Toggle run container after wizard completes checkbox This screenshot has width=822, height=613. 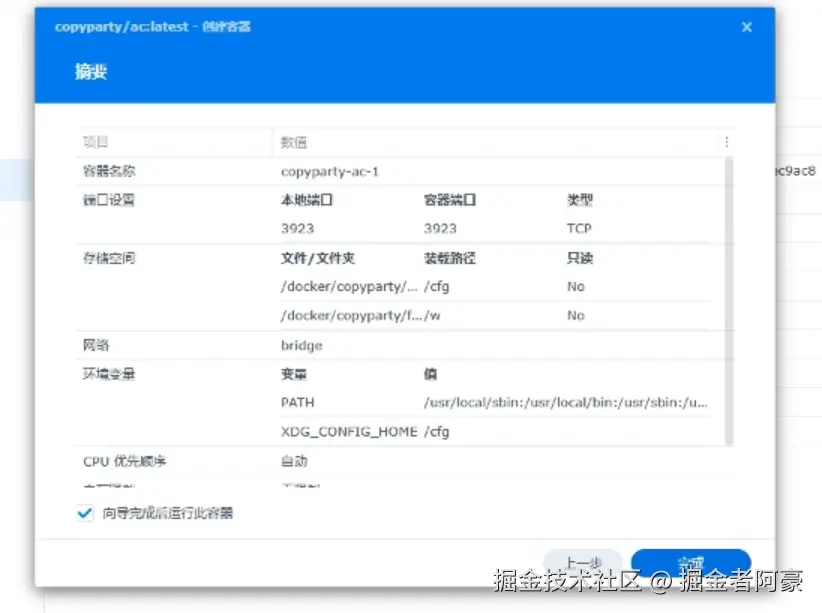tap(85, 513)
